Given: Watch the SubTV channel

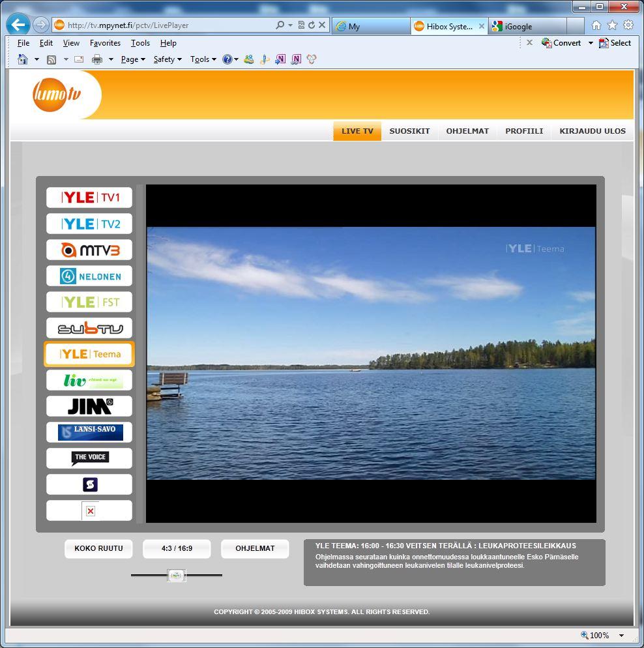Looking at the screenshot, I should click(x=89, y=328).
